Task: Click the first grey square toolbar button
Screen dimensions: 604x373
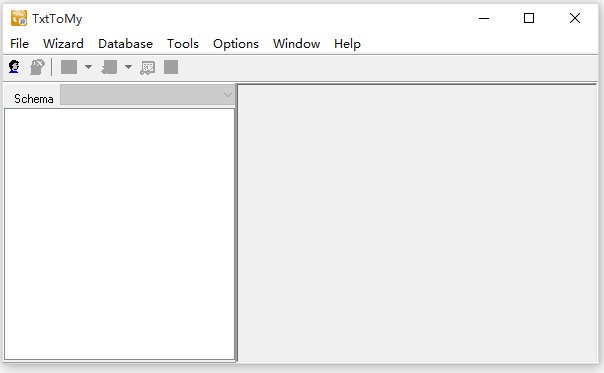Action: tap(69, 67)
